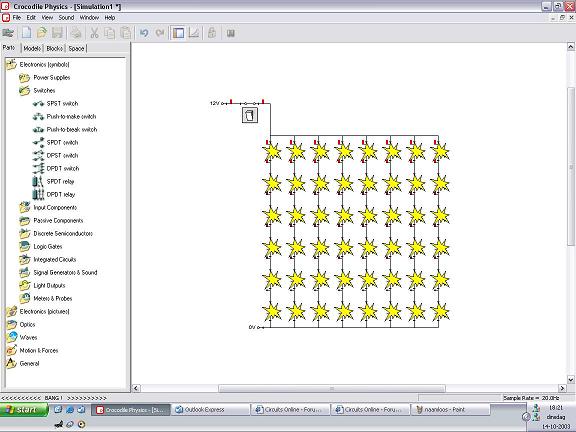Click the Paste clipboard icon
The image size is (576, 432).
[x=125, y=33]
